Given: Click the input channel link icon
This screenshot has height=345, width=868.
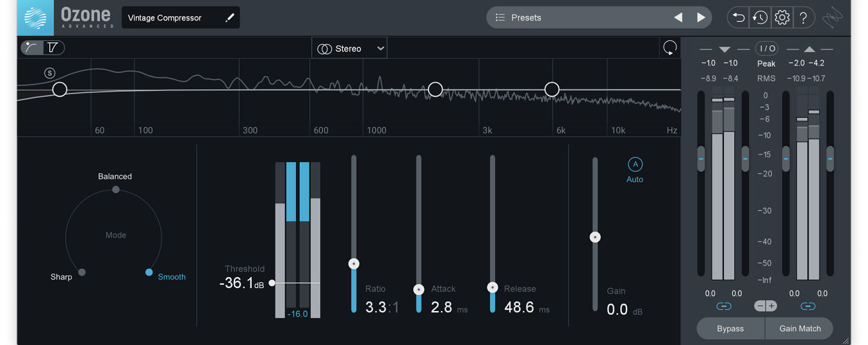Looking at the screenshot, I should (x=723, y=307).
